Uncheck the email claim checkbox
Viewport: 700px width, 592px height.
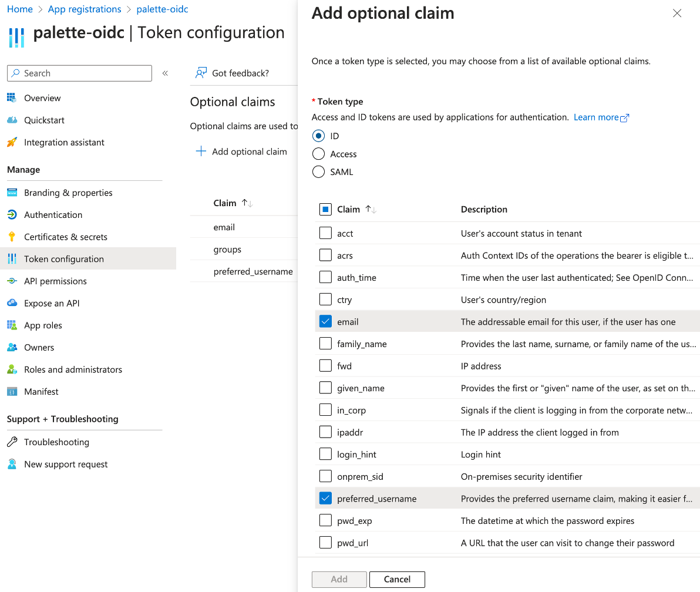[x=325, y=321]
